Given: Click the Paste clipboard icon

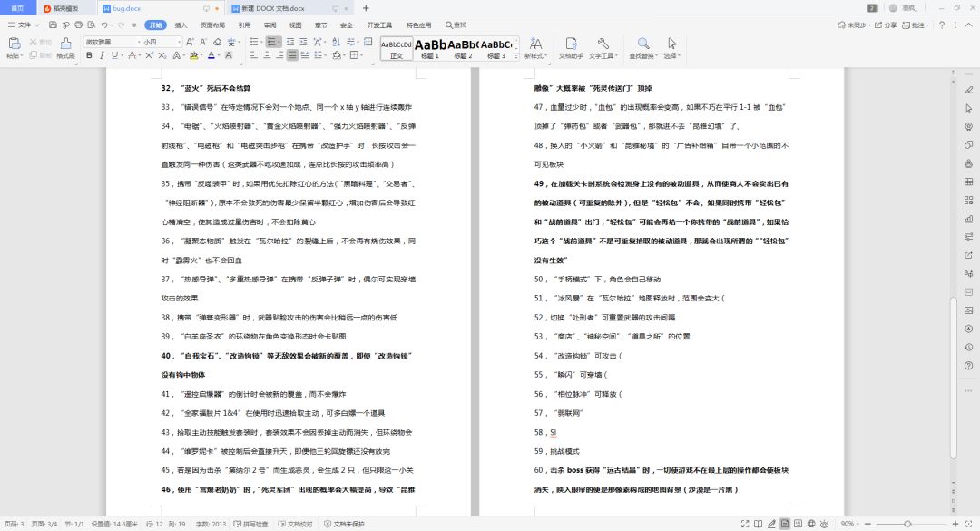Looking at the screenshot, I should [14, 44].
